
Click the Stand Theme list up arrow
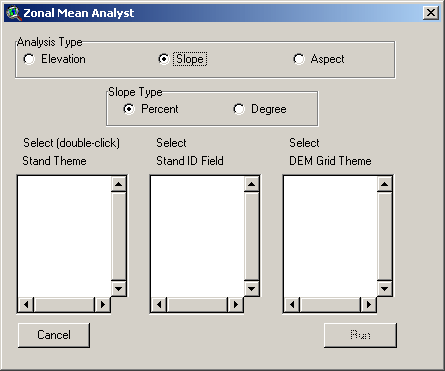(119, 184)
